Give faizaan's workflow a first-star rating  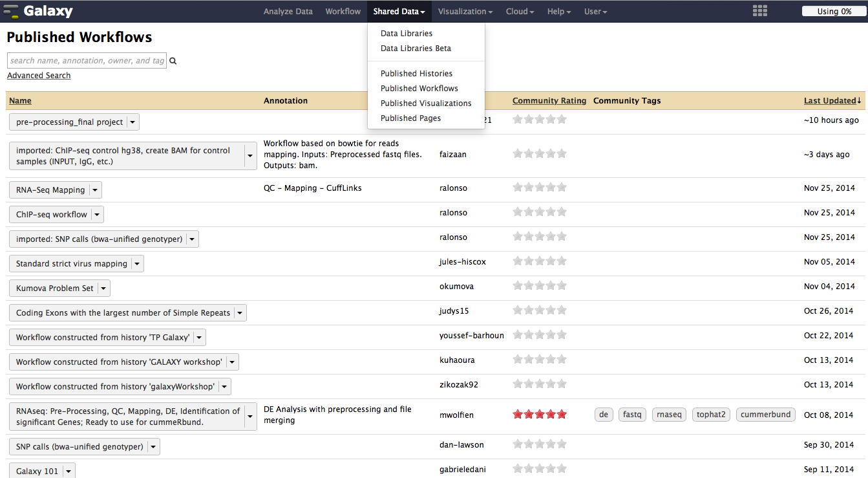click(517, 154)
